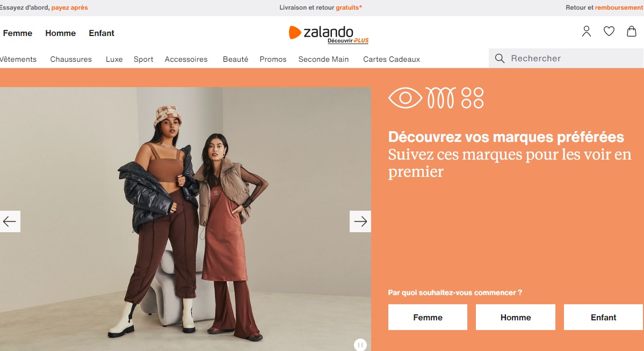Switch to the Enfant top tab
Screen dimensions: 644x351
click(102, 33)
